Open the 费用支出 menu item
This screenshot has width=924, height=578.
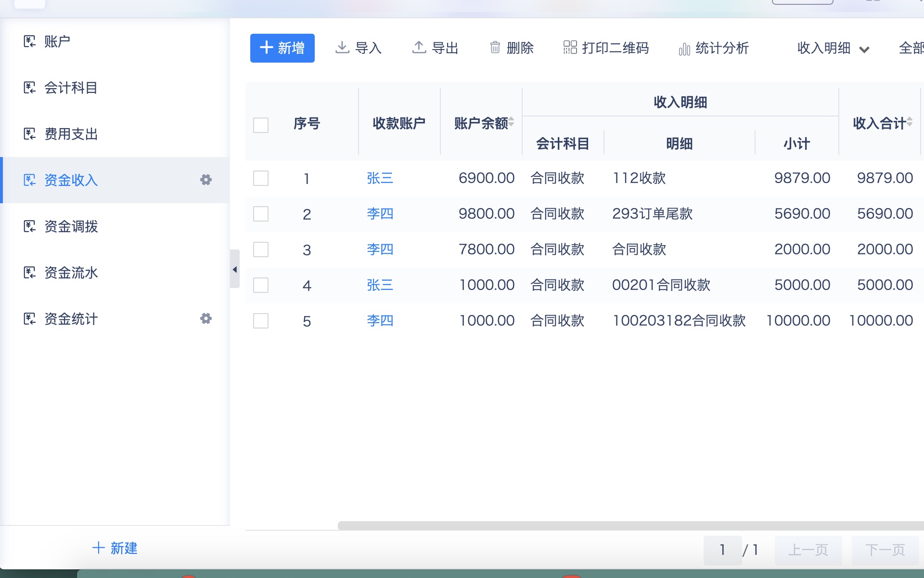pos(115,134)
